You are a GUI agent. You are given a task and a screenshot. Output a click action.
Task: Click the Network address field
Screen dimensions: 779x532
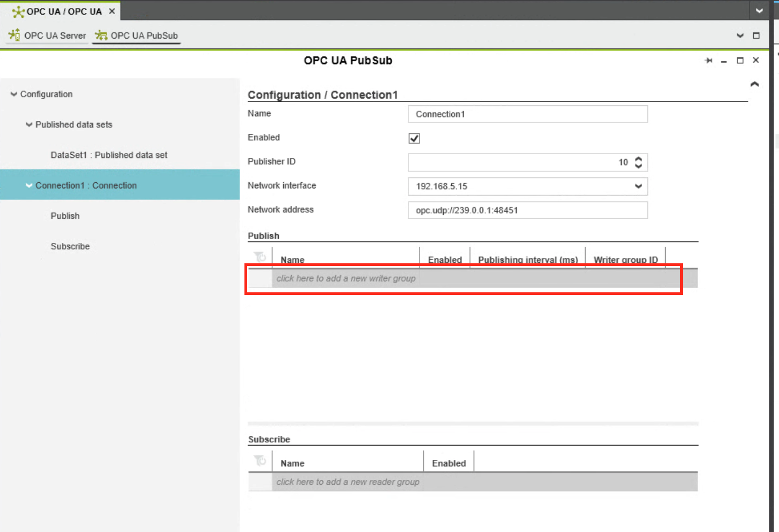tap(528, 210)
